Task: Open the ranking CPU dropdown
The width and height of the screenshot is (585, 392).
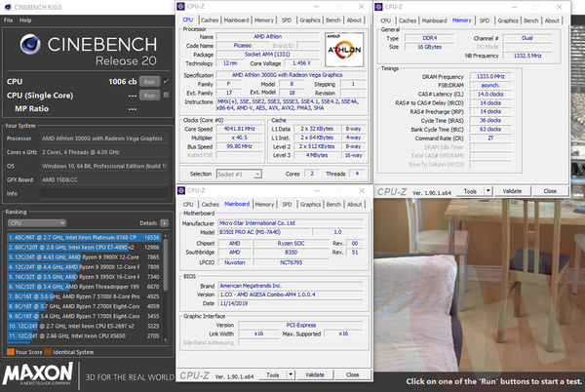Action: [x=37, y=223]
